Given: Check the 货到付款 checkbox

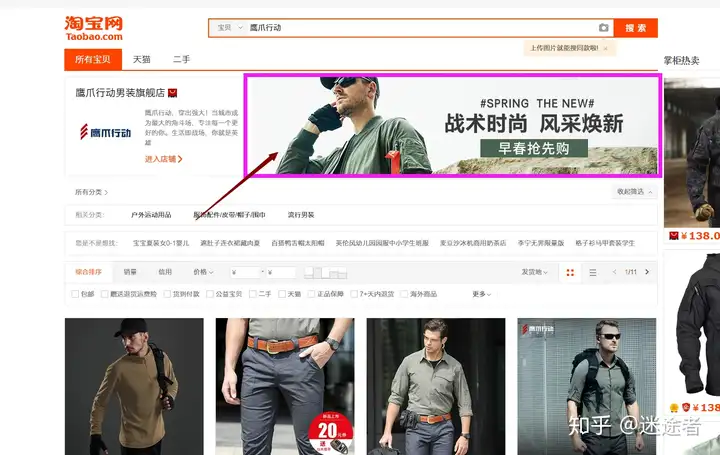Looking at the screenshot, I should click(167, 294).
